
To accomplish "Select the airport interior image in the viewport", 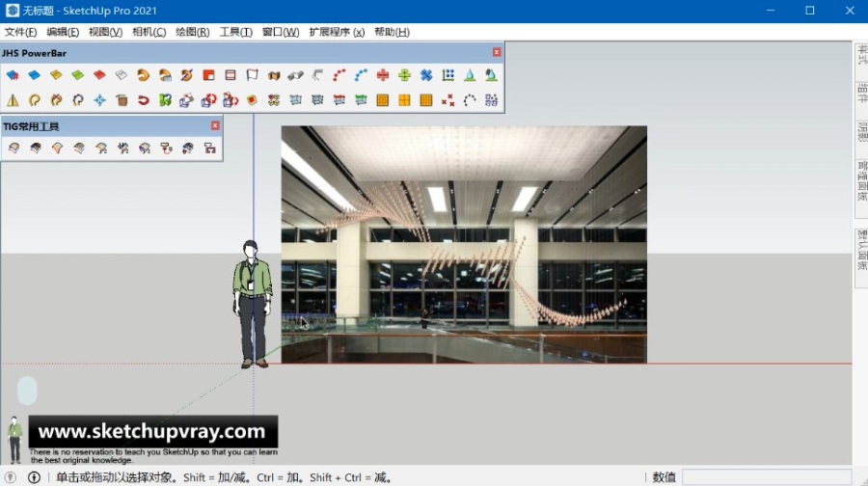I will (464, 244).
